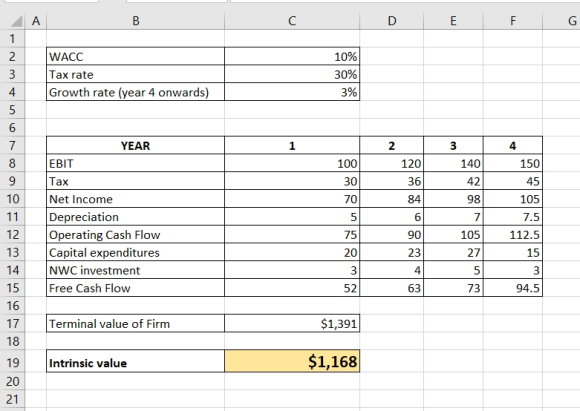Select the Terminal value cell $1,391
This screenshot has height=411, width=580.
coord(292,324)
